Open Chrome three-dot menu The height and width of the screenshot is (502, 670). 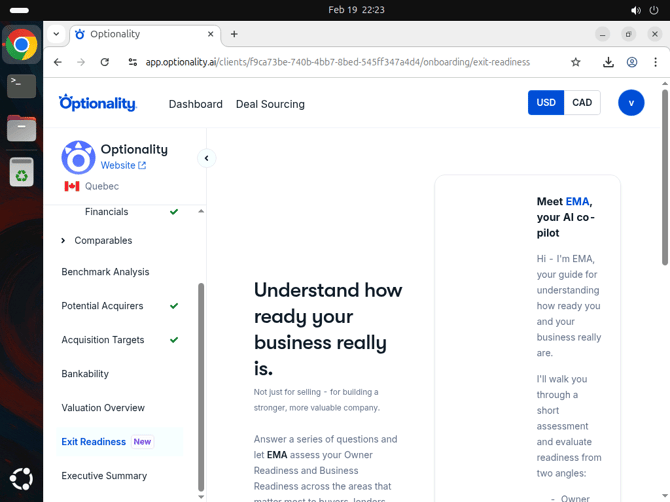[x=655, y=62]
